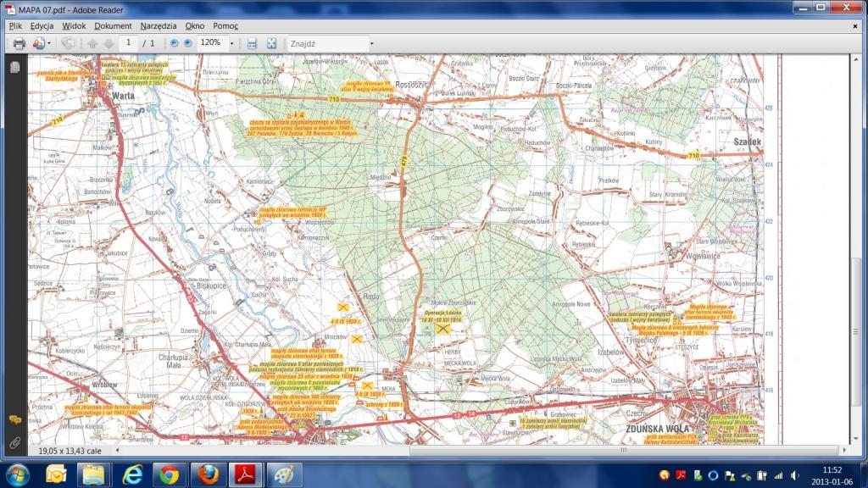The width and height of the screenshot is (868, 488).
Task: Click the volume speaker tray icon
Action: (x=795, y=475)
